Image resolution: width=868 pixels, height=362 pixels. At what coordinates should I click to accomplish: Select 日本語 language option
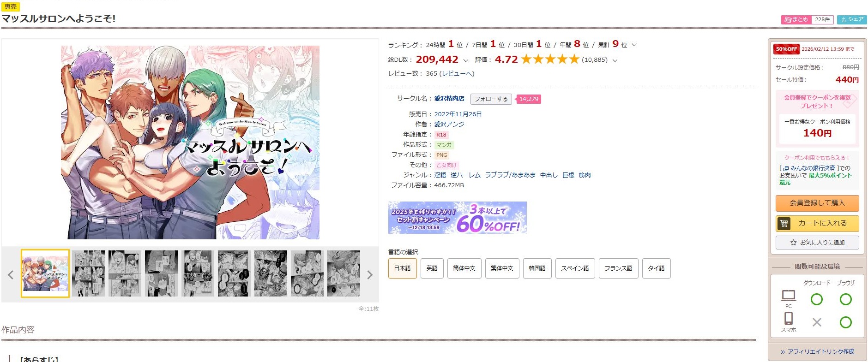403,268
